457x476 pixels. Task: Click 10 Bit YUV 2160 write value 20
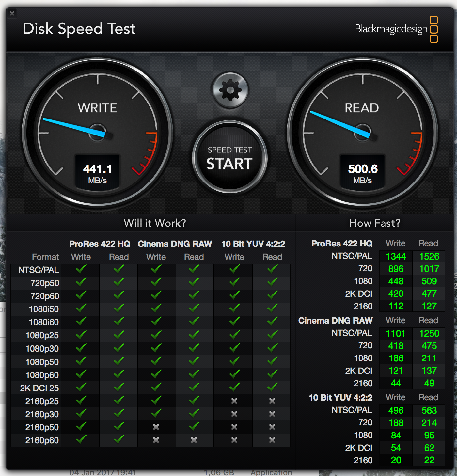[x=396, y=460]
